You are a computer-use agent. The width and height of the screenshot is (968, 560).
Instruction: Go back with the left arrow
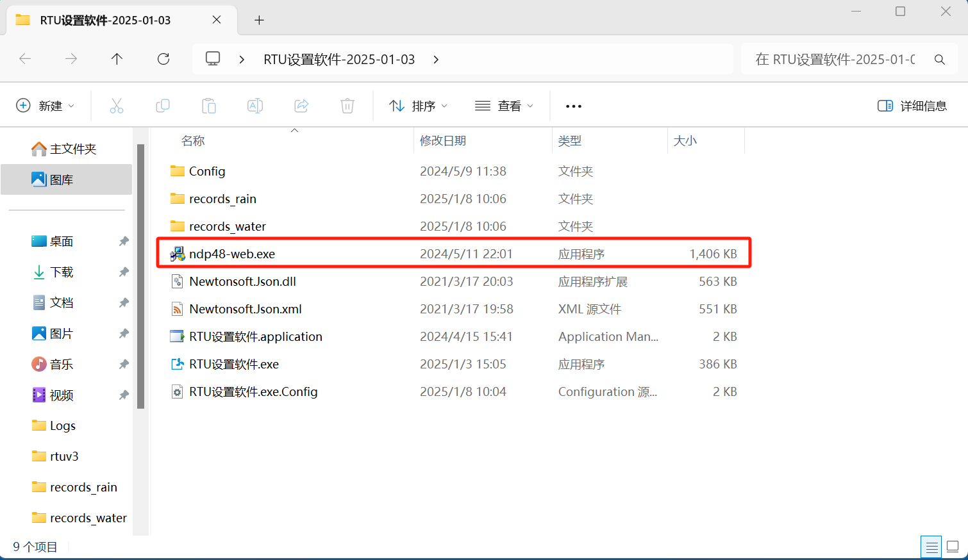tap(25, 59)
